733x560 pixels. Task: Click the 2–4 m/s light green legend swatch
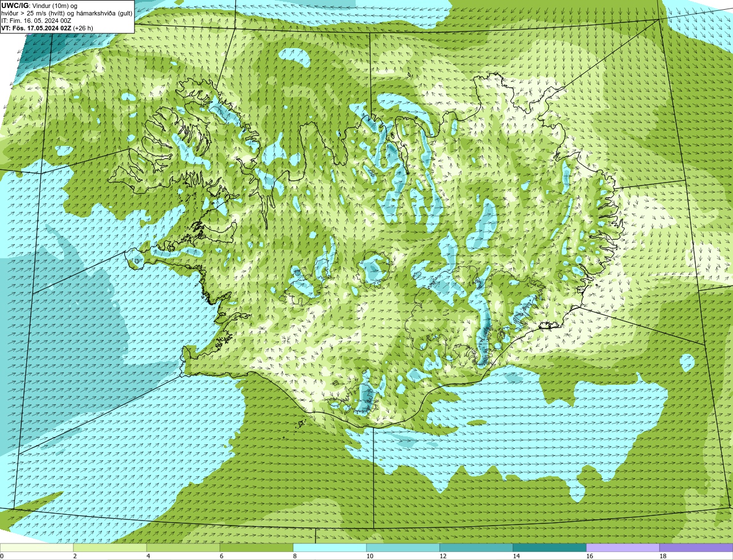110,548
